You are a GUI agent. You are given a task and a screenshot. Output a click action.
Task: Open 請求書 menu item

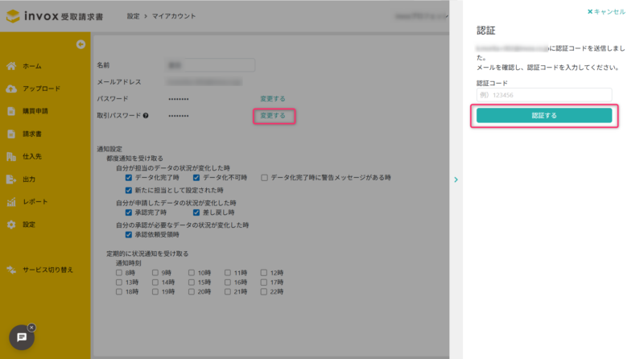coord(32,134)
